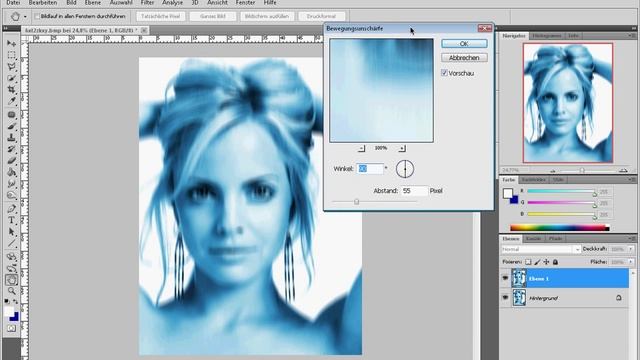Open the Ebenen panel options menu

point(632,238)
